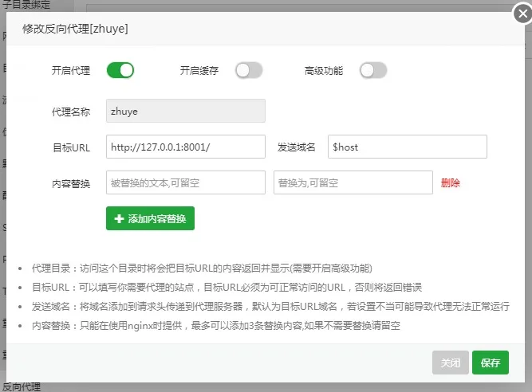Click the 修改反向代理[zhuye] dialog title
The image size is (532, 392).
(75, 29)
